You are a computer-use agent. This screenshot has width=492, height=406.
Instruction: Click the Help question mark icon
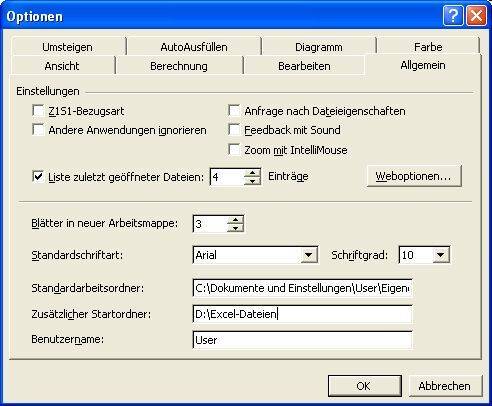[453, 16]
